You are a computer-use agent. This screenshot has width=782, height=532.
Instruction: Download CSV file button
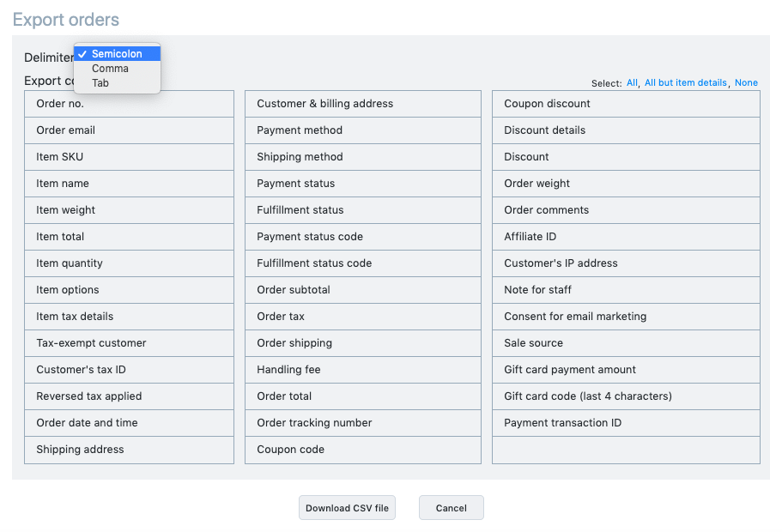[x=347, y=508]
